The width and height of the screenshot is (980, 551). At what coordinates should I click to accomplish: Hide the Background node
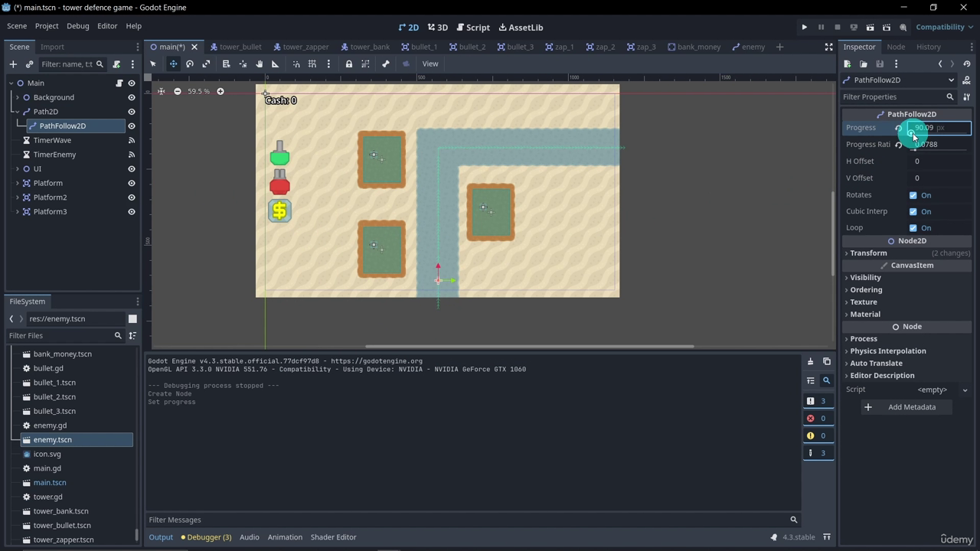(x=132, y=98)
